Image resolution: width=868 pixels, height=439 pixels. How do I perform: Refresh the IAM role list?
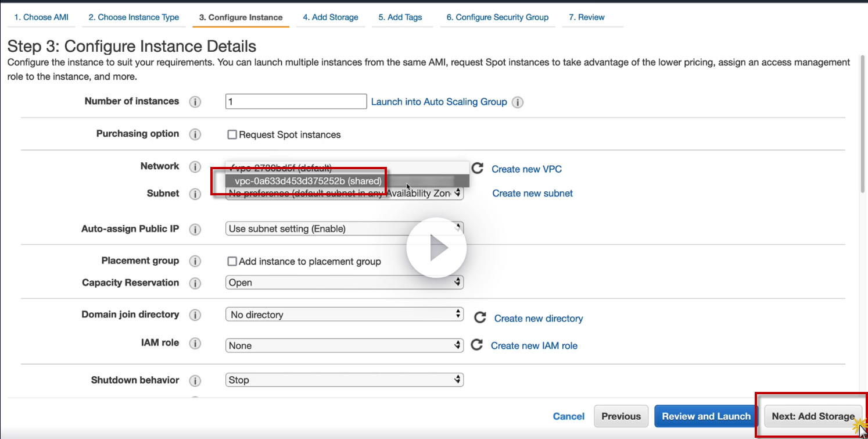[477, 345]
